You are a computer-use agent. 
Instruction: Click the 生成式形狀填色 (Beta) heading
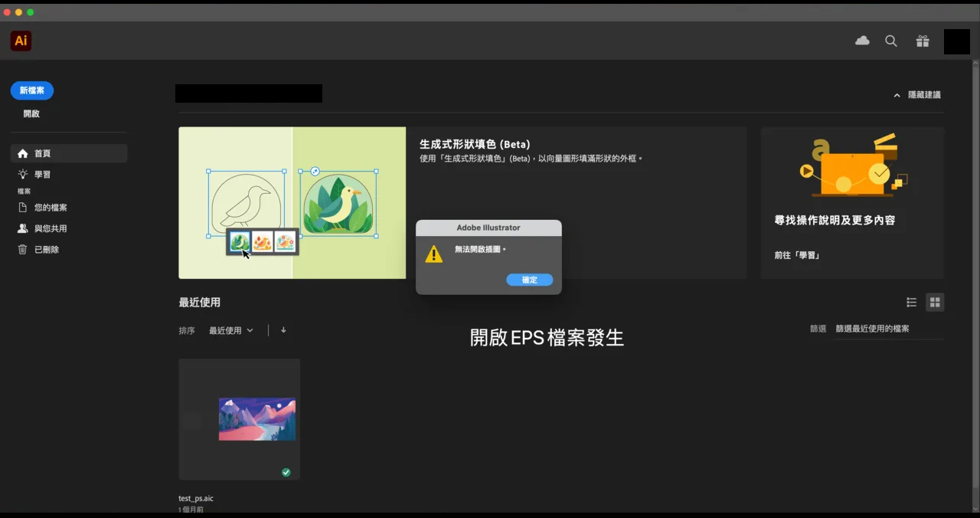(475, 144)
